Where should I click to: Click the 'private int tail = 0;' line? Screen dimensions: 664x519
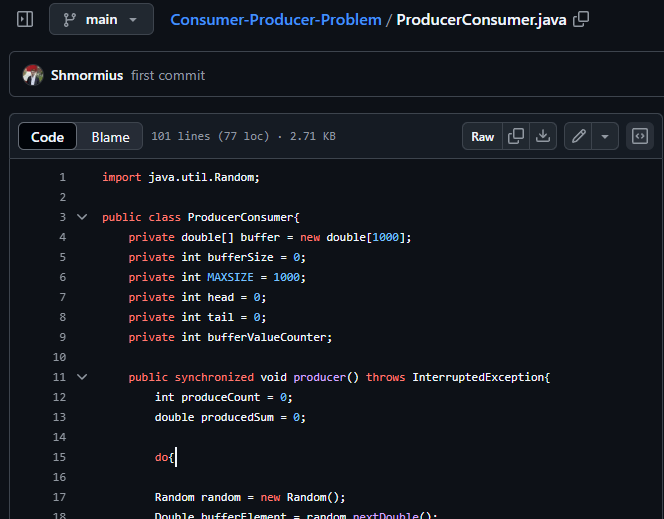click(197, 317)
